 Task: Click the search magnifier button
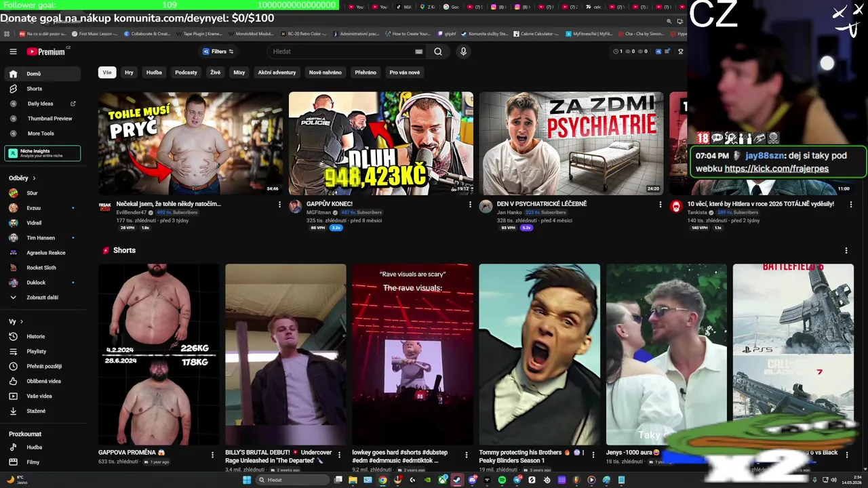[x=438, y=52]
